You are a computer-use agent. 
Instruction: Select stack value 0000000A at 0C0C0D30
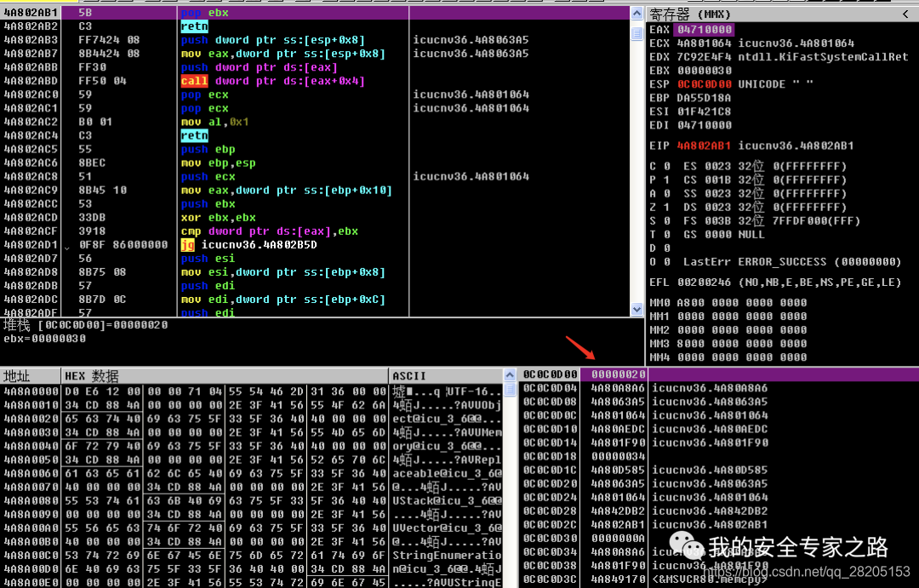pos(619,538)
